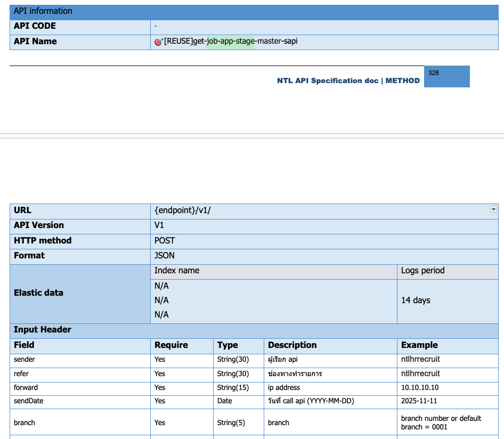Click the Index name column header

pos(177,271)
